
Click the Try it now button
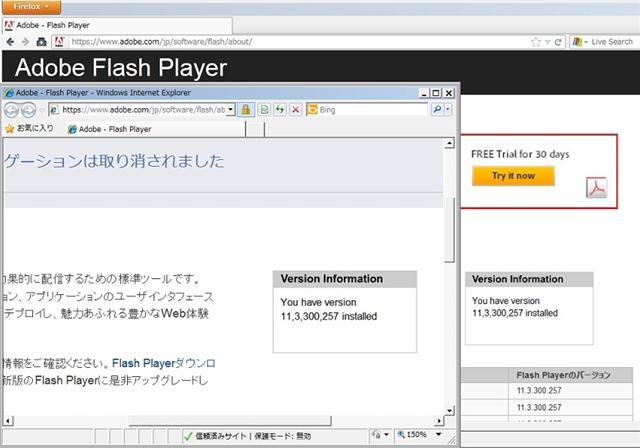coord(513,176)
